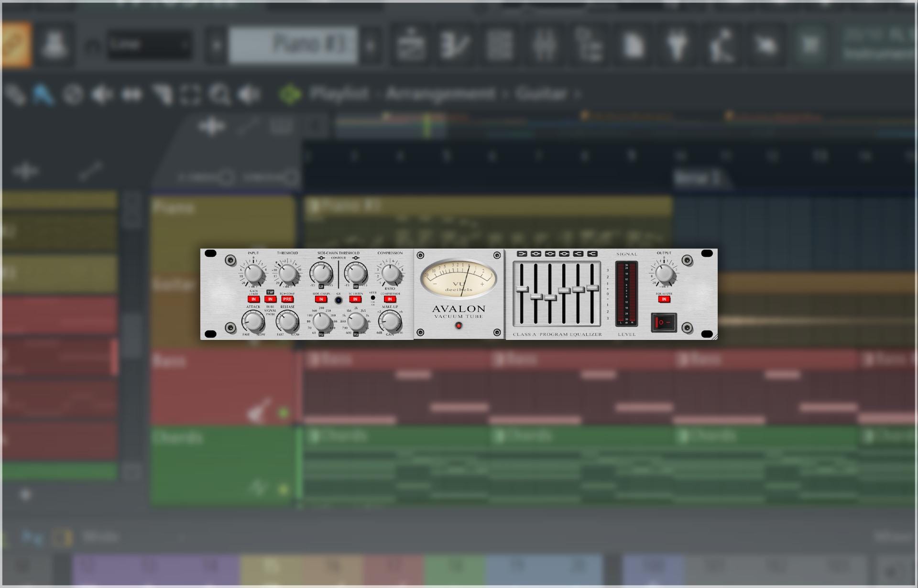Click the Signal Level LED meter
Image resolution: width=918 pixels, height=588 pixels.
(626, 294)
